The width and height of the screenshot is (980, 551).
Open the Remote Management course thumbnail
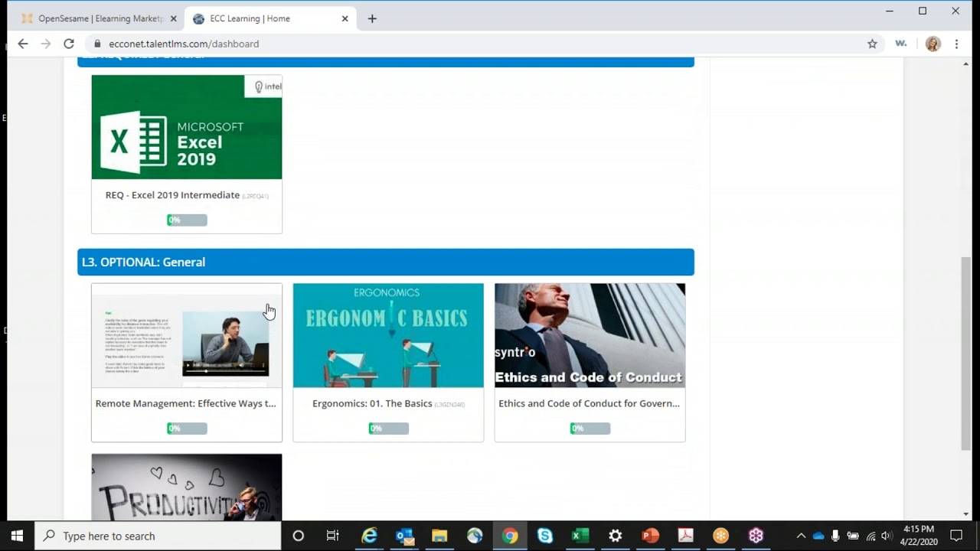tap(187, 335)
